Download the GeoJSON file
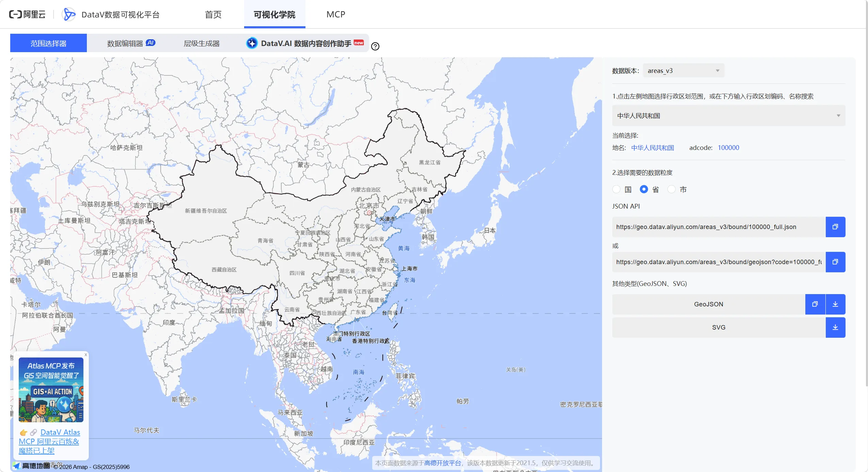The image size is (868, 472). tap(835, 304)
